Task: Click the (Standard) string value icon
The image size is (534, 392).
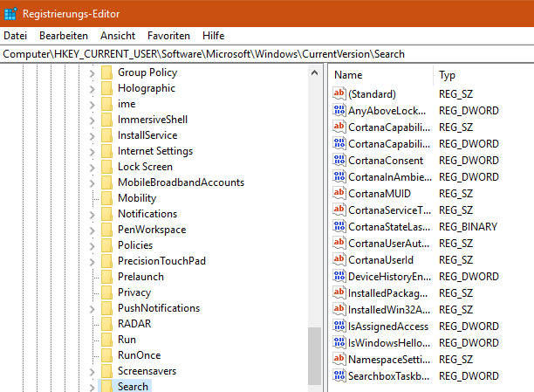Action: pos(339,93)
